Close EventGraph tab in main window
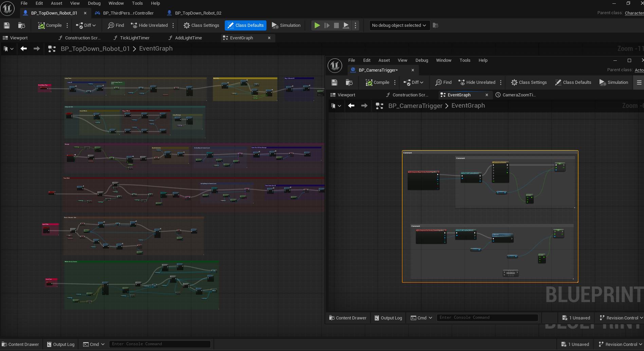This screenshot has width=644, height=351. 269,38
